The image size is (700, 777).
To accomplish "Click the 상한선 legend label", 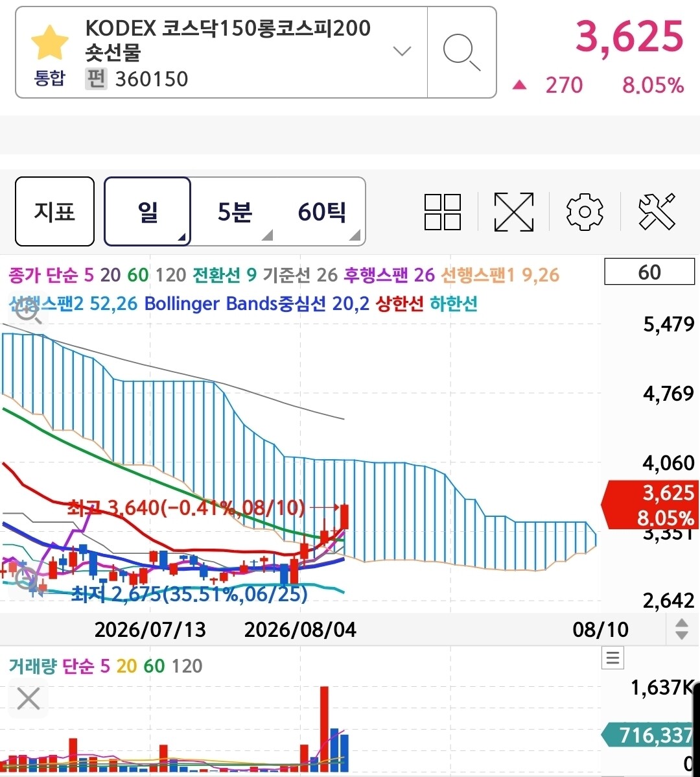I will [399, 304].
